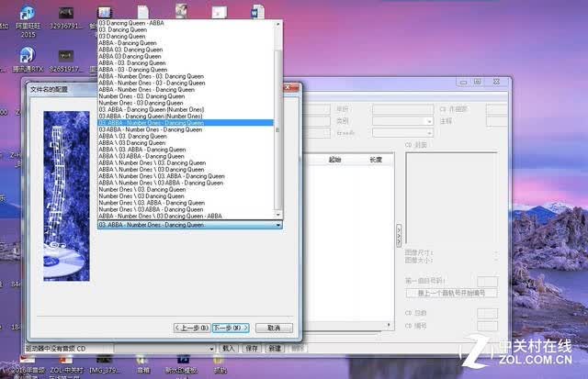Pick "Number Ones \ 03 Dancing Queen" entry

[141, 196]
